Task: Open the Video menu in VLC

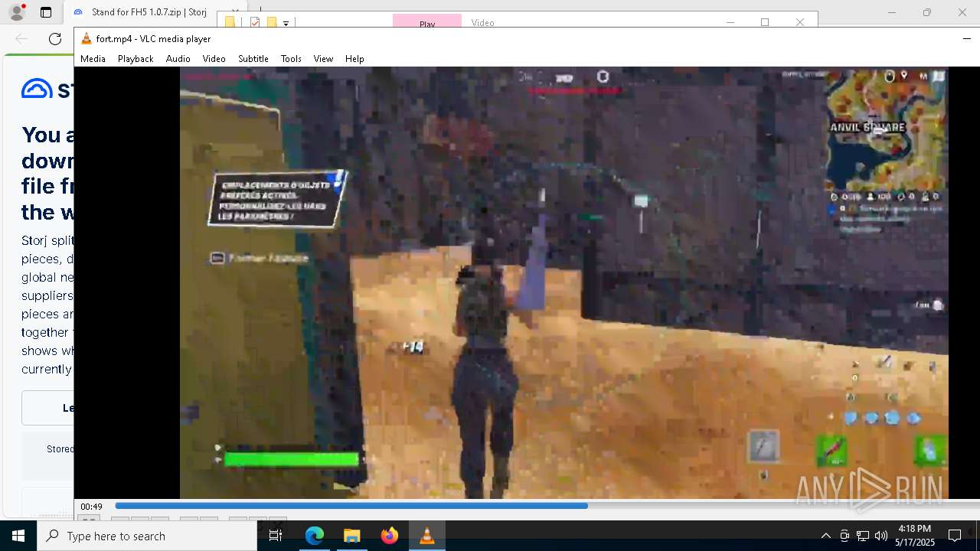Action: (x=214, y=58)
